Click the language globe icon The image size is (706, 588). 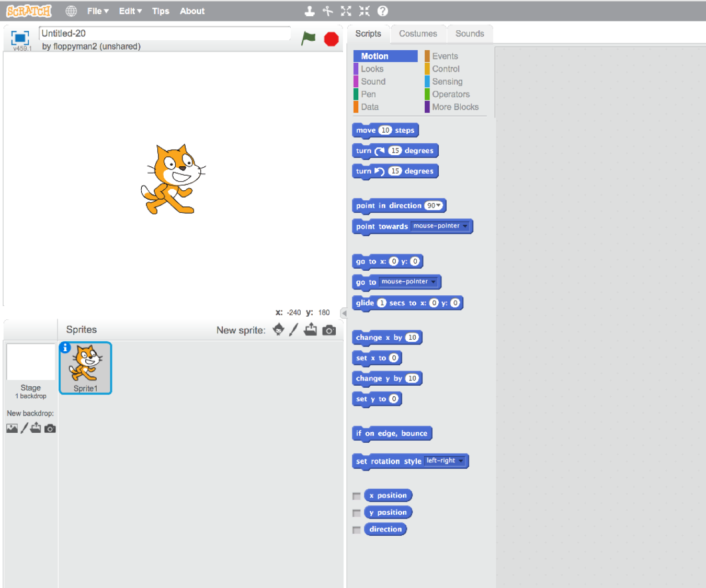71,10
